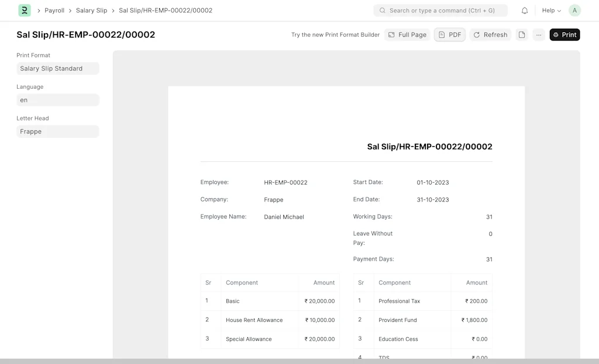Image resolution: width=599 pixels, height=364 pixels.
Task: Navigate to Payroll breadcrumb
Action: tap(54, 10)
